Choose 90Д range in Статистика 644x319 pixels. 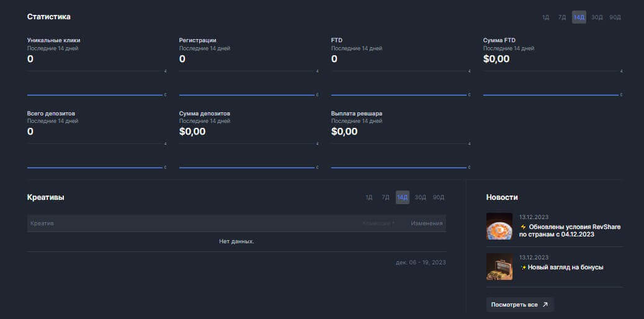point(615,17)
